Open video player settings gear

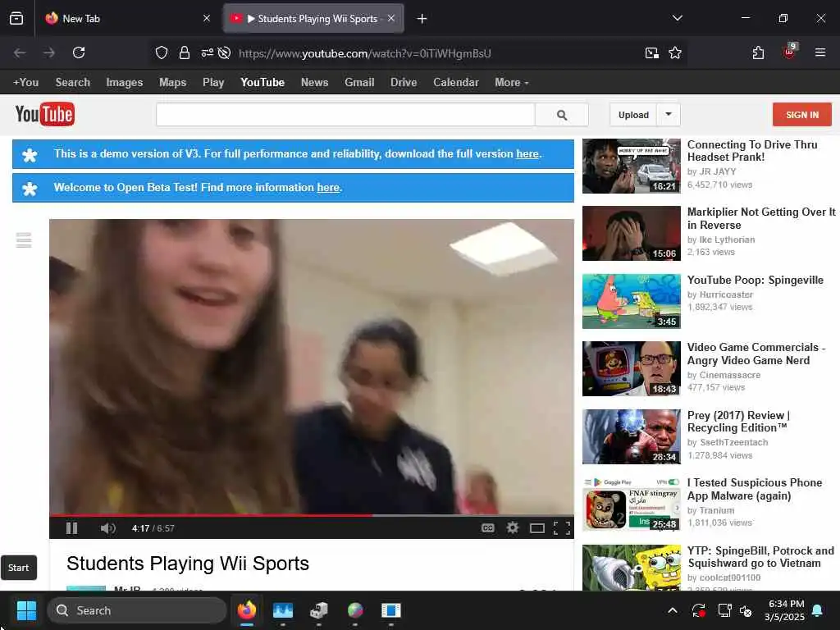tap(513, 528)
